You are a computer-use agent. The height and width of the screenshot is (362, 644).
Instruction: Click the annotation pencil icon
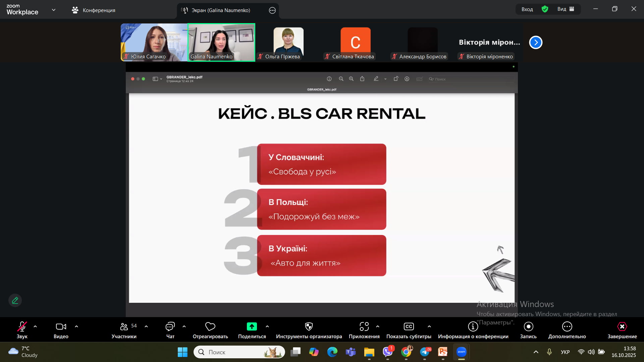15,300
